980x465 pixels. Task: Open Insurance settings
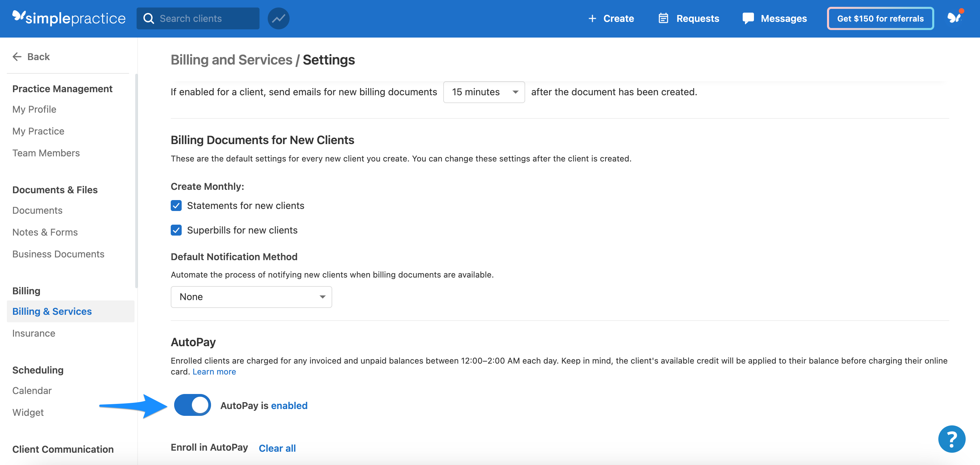34,333
